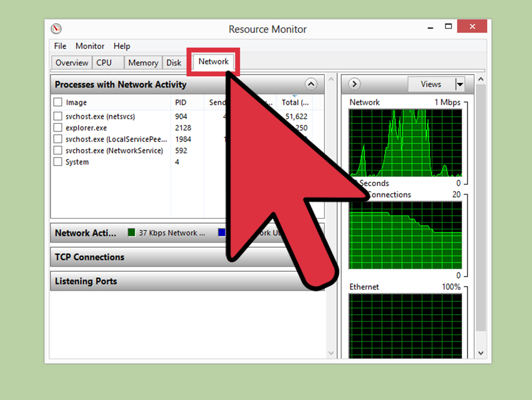Viewport: 532px width, 400px height.
Task: Click the Resource Monitor app icon
Action: point(56,29)
